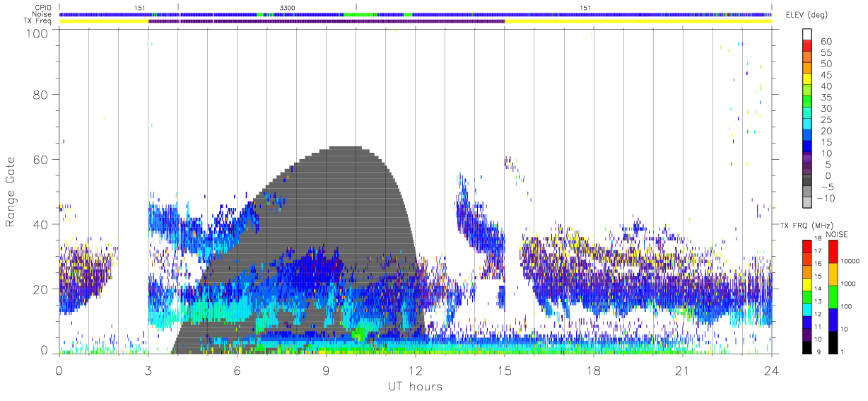This screenshot has width=868, height=401.
Task: Click tick label 21 on UT hours axis
Action: pos(683,370)
